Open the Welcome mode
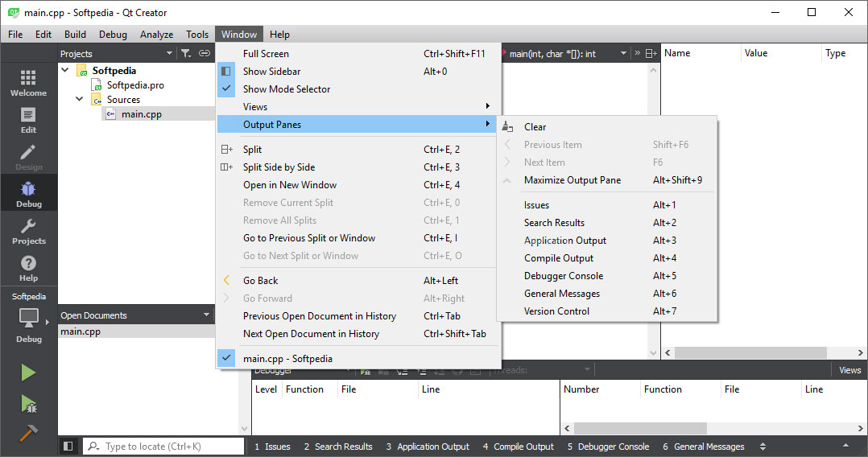Screen dimensions: 868x457 [28, 82]
